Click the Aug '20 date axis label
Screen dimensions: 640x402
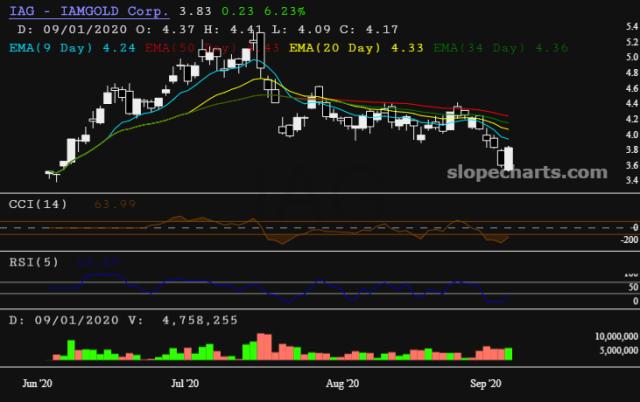(x=343, y=383)
